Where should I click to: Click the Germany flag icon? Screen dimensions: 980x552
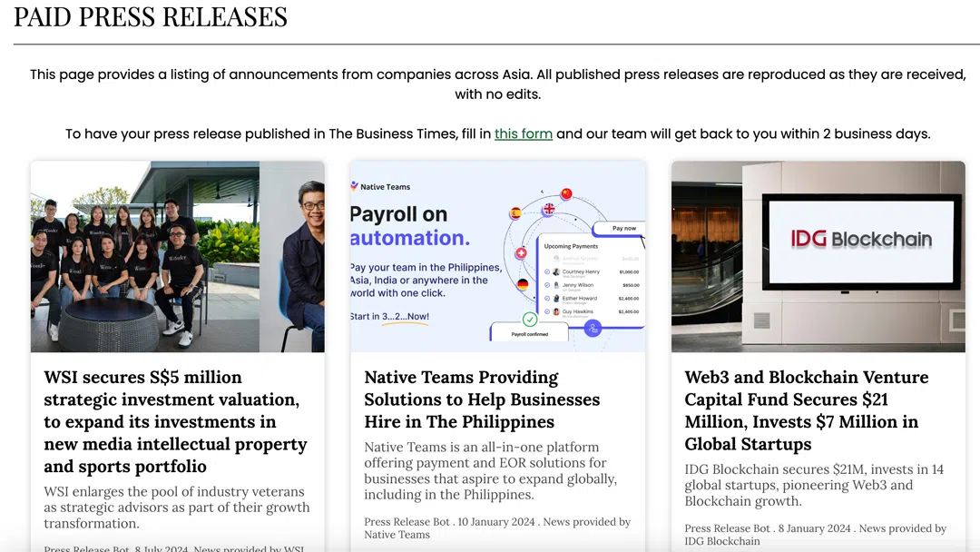click(523, 284)
